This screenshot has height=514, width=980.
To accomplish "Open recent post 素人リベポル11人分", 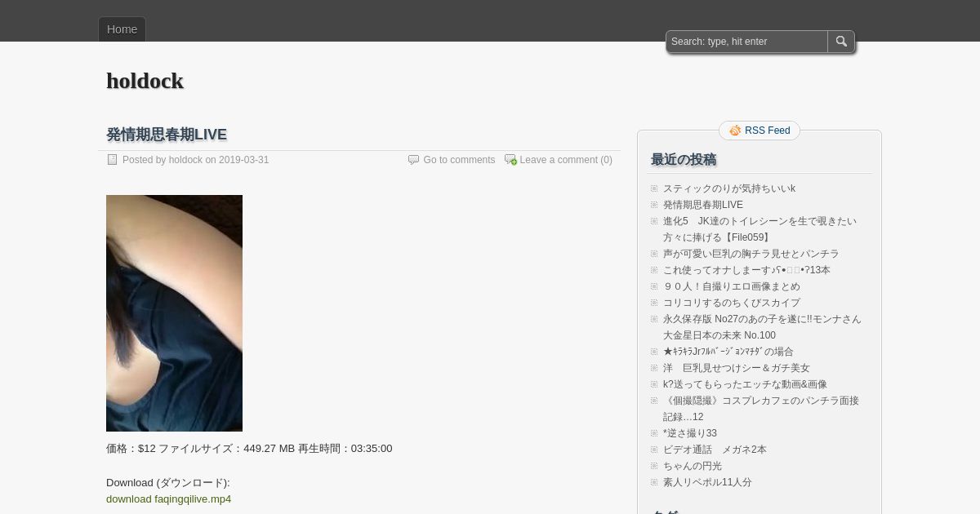I will click(x=707, y=482).
